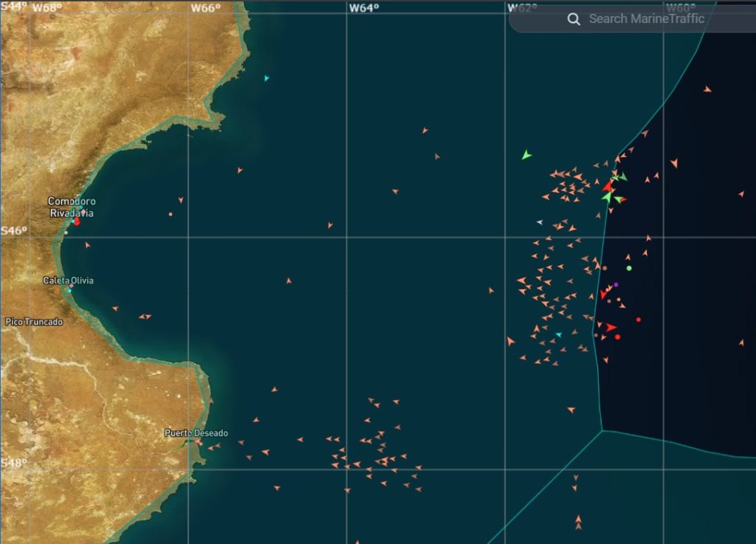
Task: Click the purple dot vessel marker
Action: click(616, 284)
